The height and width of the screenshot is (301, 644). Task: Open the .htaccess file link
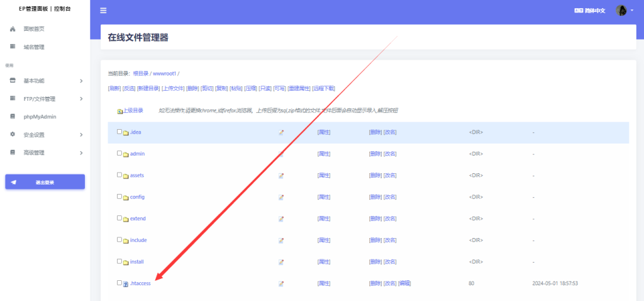tap(140, 283)
